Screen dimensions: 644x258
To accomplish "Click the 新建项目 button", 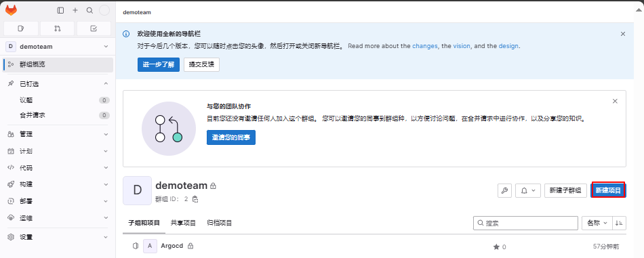I will pos(608,190).
